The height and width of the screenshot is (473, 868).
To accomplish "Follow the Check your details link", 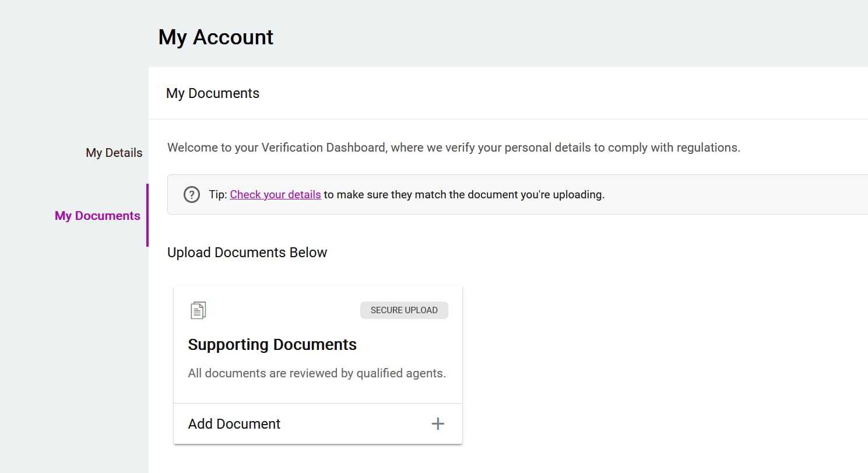I will coord(275,194).
